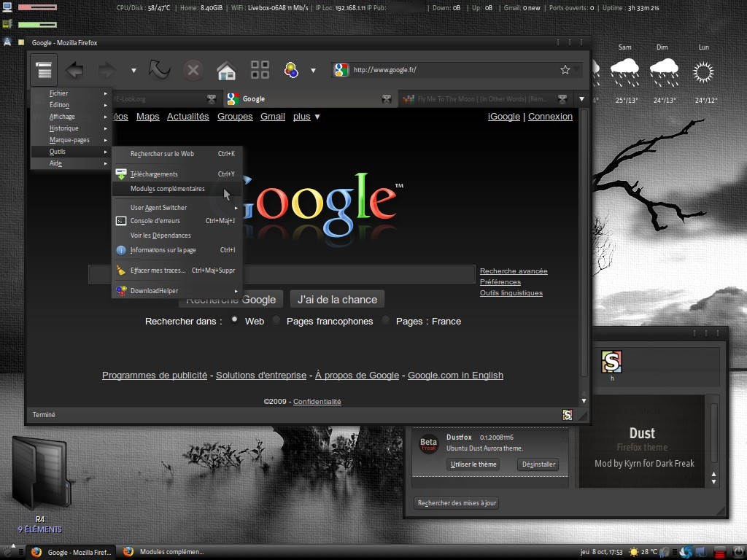Open the Historique menu
The image size is (747, 560).
point(71,128)
